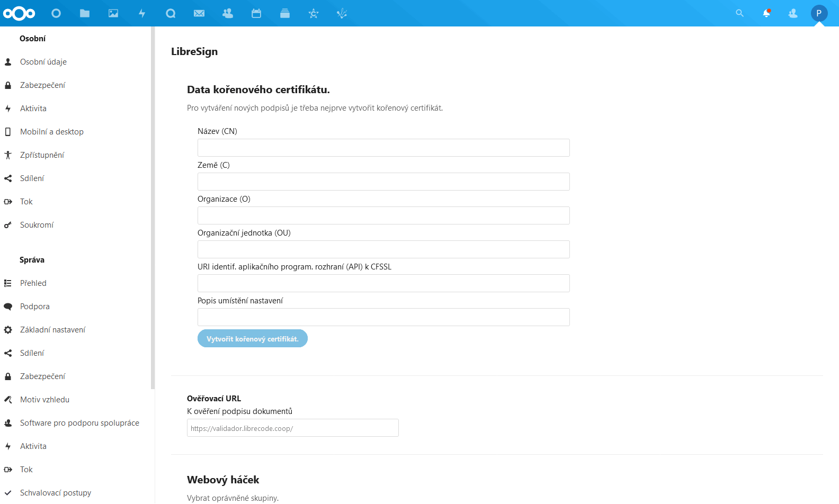Click the Osobní údaje person icon
This screenshot has width=839, height=504.
coord(8,62)
